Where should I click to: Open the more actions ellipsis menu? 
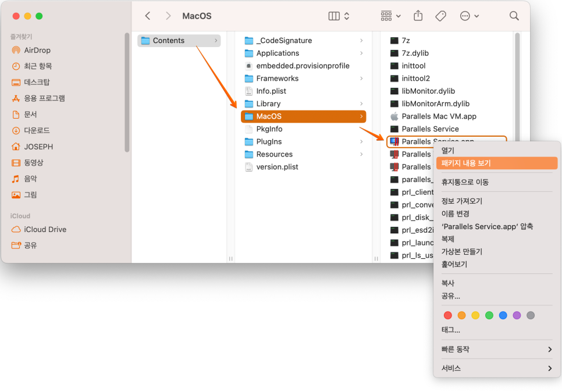[x=469, y=16]
